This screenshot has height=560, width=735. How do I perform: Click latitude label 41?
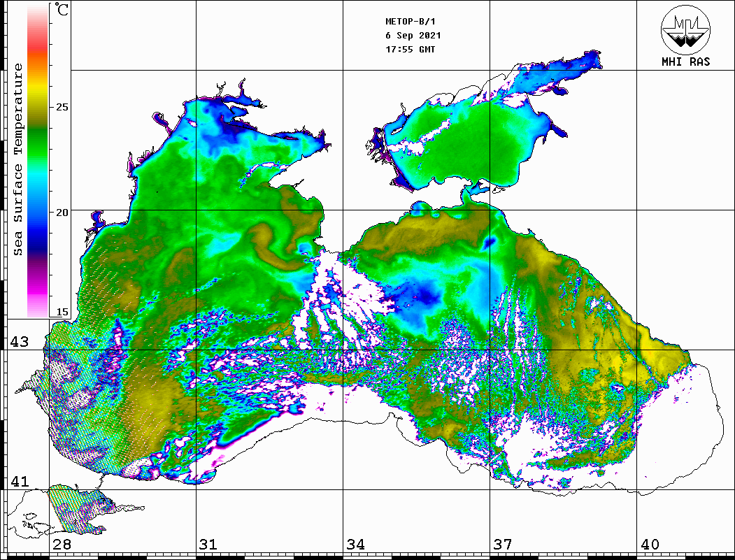tap(20, 482)
